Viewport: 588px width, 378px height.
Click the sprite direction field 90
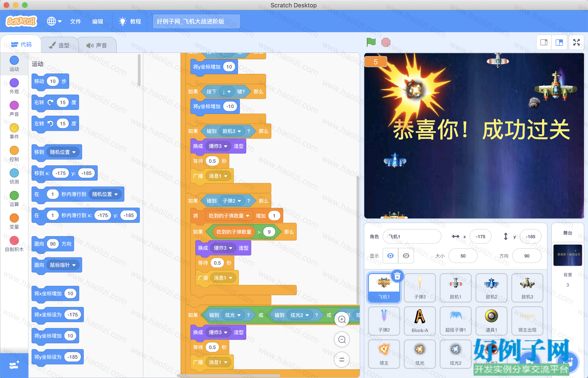click(526, 256)
